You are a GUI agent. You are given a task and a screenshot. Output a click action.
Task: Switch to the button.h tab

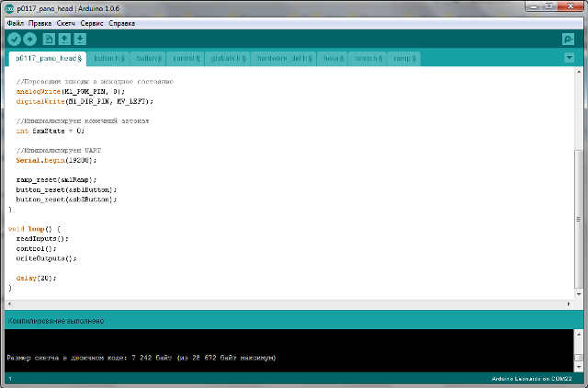pos(108,58)
